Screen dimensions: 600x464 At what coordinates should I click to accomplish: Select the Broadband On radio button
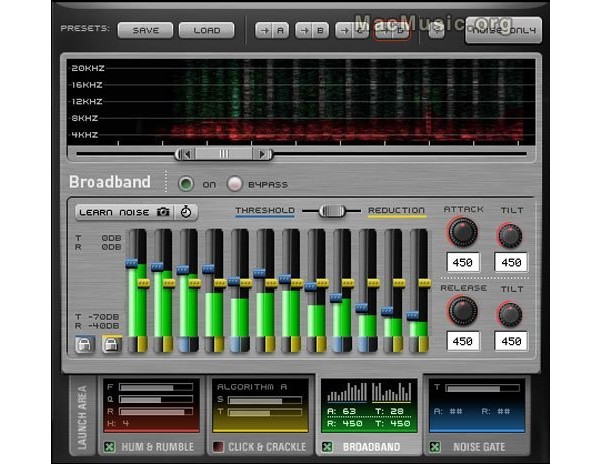(186, 184)
